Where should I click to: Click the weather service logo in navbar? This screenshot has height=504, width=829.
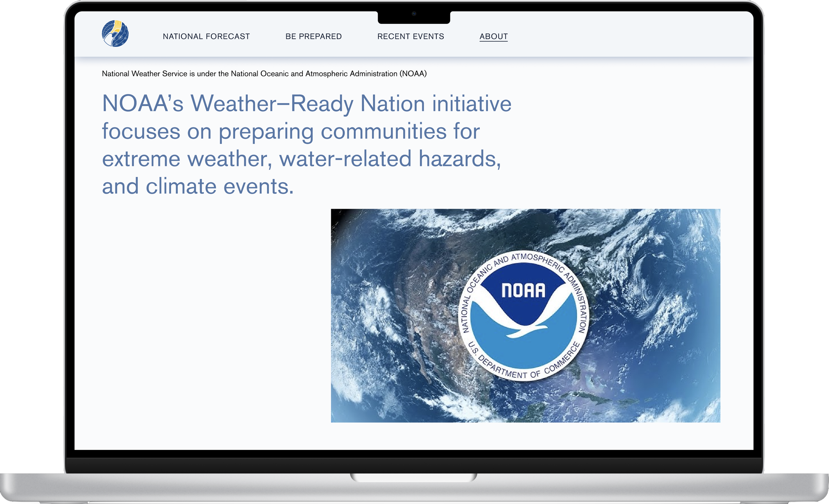point(115,33)
